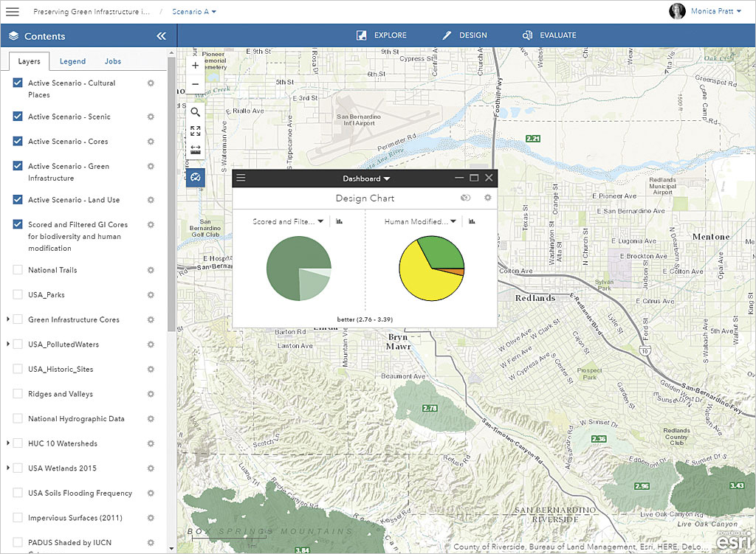756x554 pixels.
Task: Click the full extent map tool
Action: [x=195, y=131]
